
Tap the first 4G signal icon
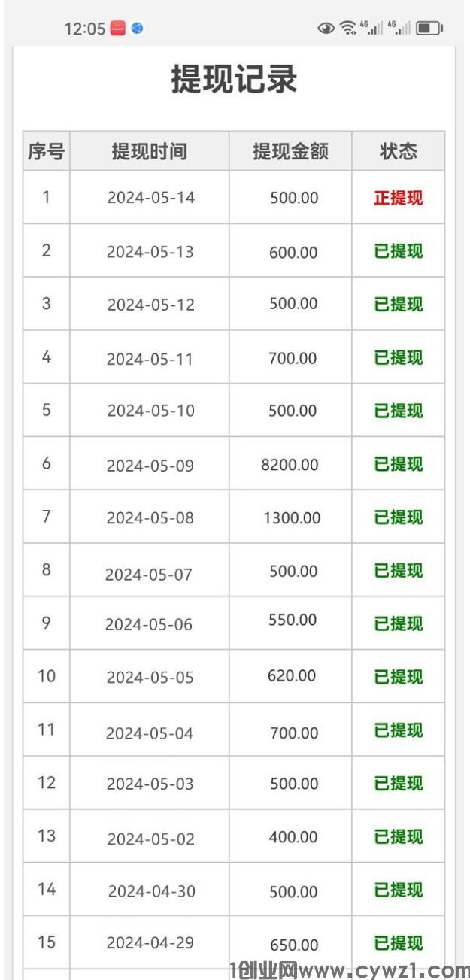[x=371, y=29]
